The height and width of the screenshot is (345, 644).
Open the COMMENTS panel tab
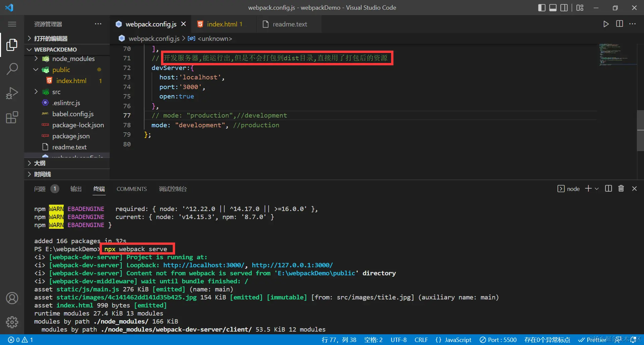[x=131, y=189]
